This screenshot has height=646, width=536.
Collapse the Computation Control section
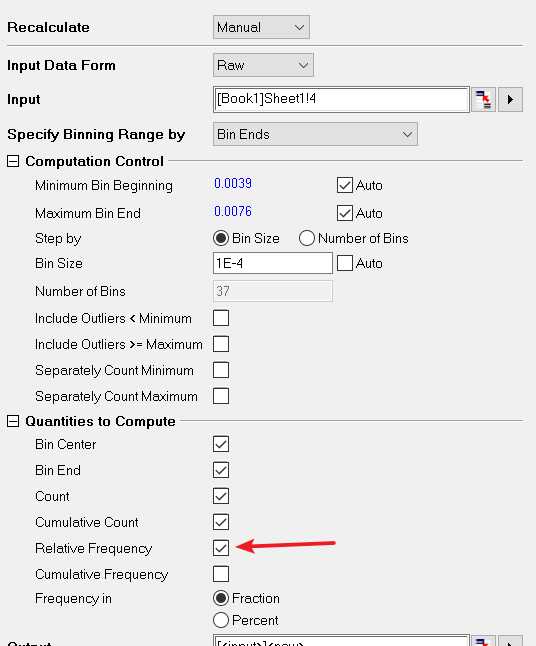click(13, 161)
